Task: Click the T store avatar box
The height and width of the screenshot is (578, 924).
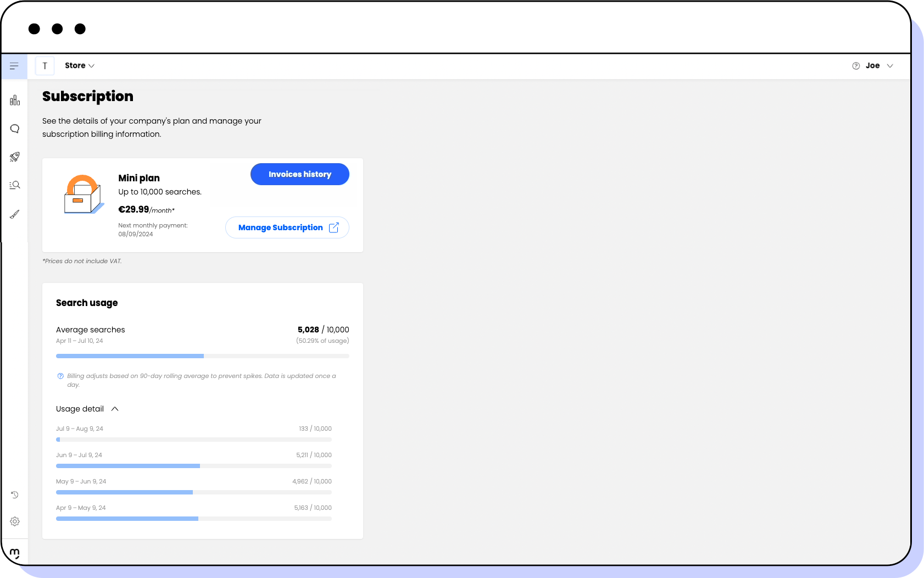Action: [45, 66]
